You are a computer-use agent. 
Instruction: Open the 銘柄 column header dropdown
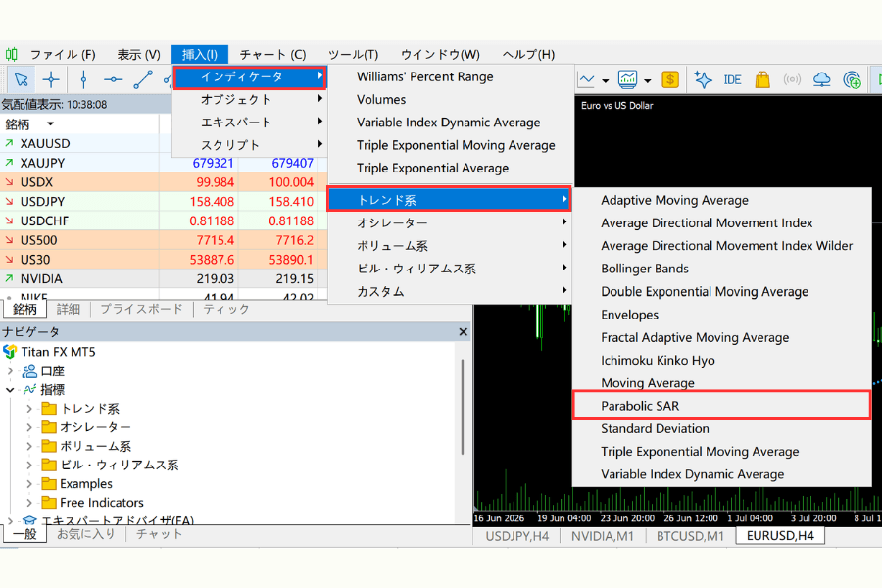point(50,123)
